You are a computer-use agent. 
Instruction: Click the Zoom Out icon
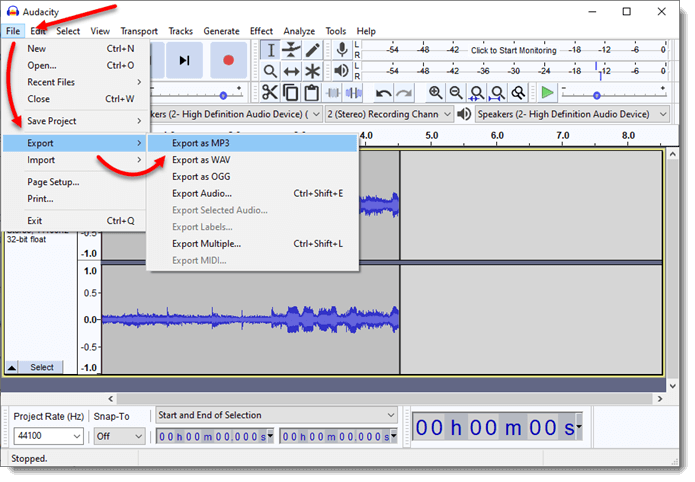pos(456,93)
